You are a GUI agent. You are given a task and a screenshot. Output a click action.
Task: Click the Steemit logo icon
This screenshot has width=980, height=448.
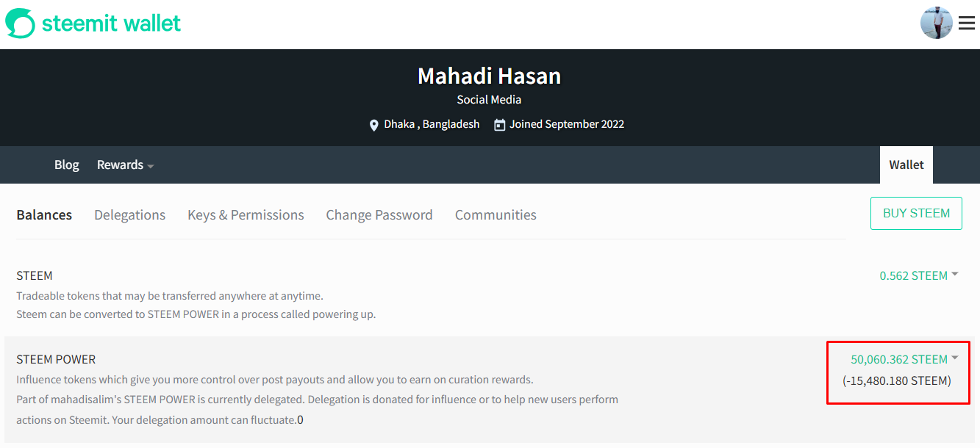pyautogui.click(x=20, y=24)
